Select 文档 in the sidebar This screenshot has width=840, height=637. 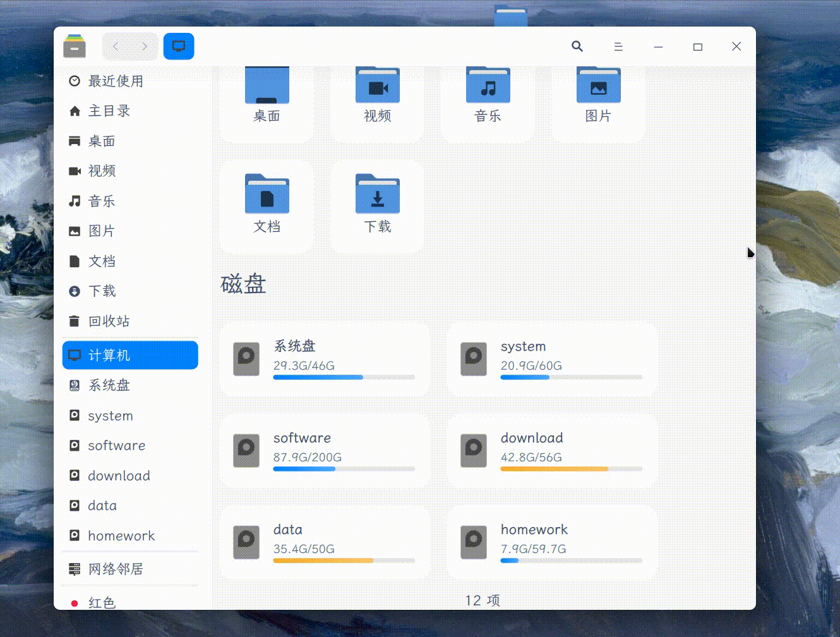coord(102,261)
